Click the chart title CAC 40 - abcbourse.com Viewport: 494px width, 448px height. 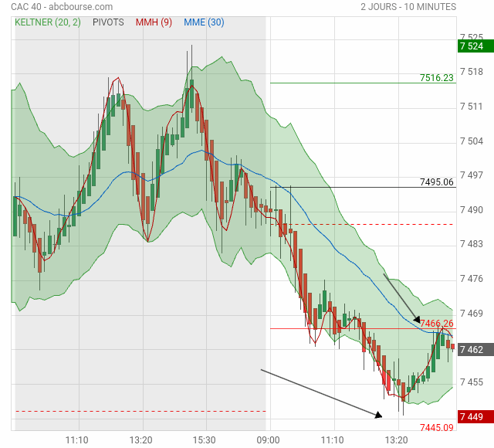coord(62,7)
